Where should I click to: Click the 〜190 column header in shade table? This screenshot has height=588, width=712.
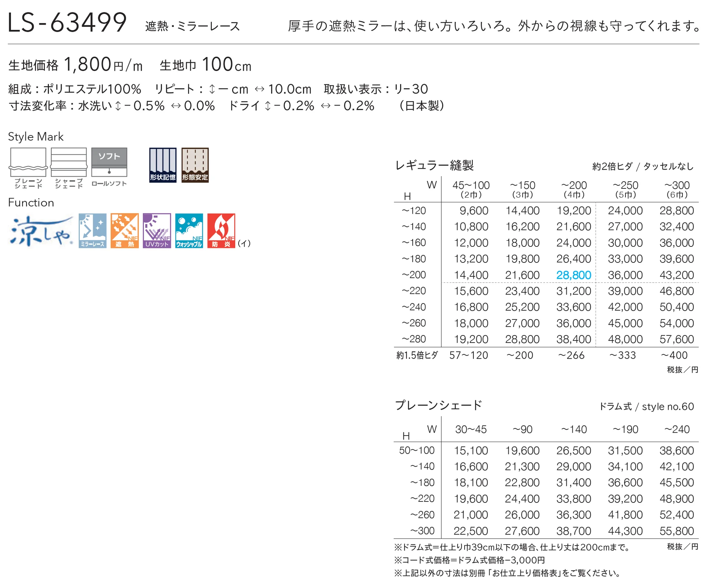click(x=625, y=430)
